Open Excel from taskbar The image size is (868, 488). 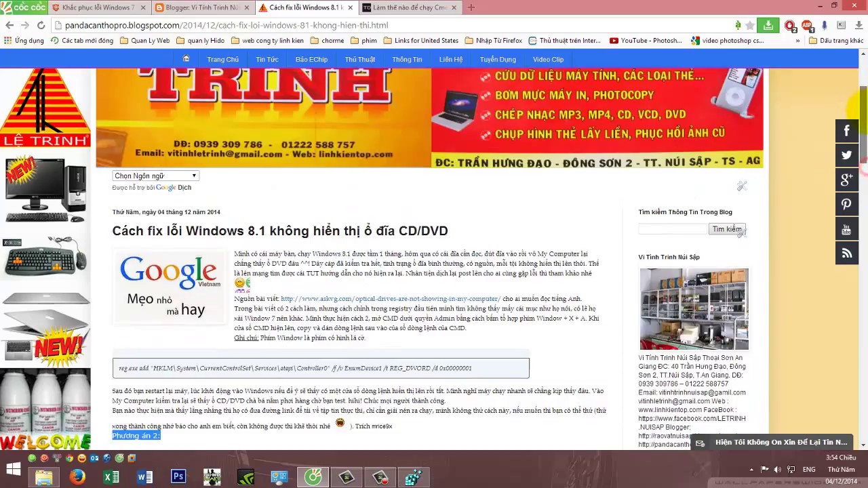pos(111,476)
